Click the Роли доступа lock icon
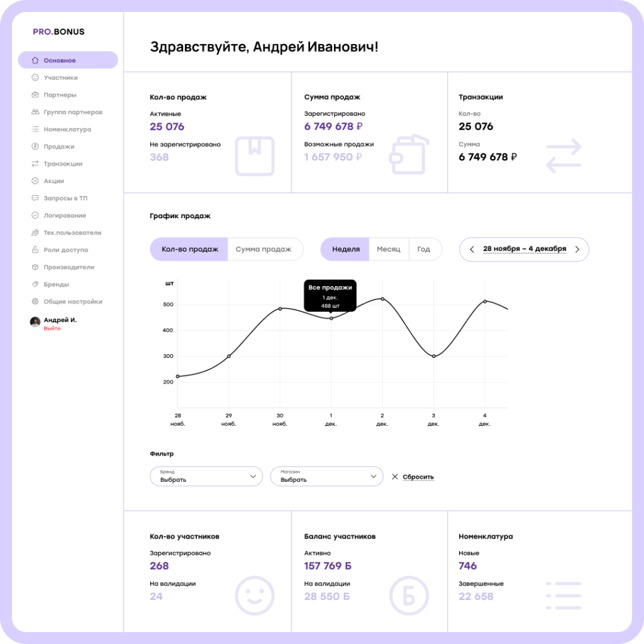The image size is (644, 644). 35,250
